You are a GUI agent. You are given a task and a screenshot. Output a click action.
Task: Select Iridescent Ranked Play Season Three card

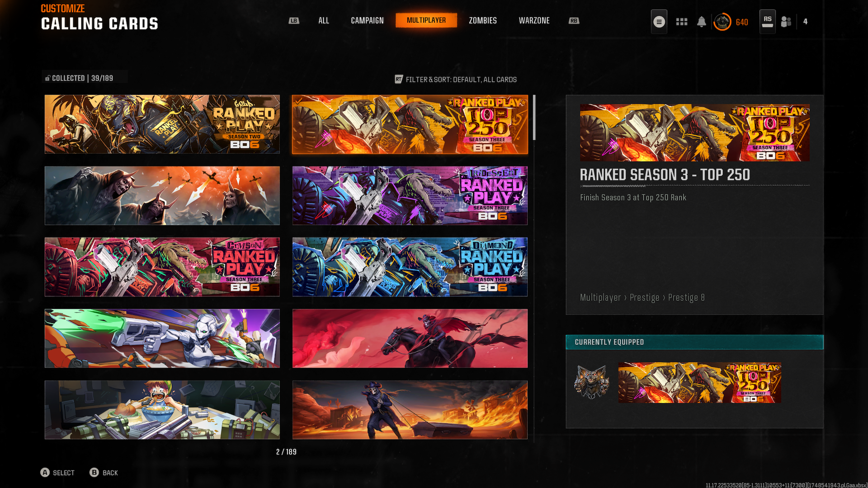[x=410, y=196]
